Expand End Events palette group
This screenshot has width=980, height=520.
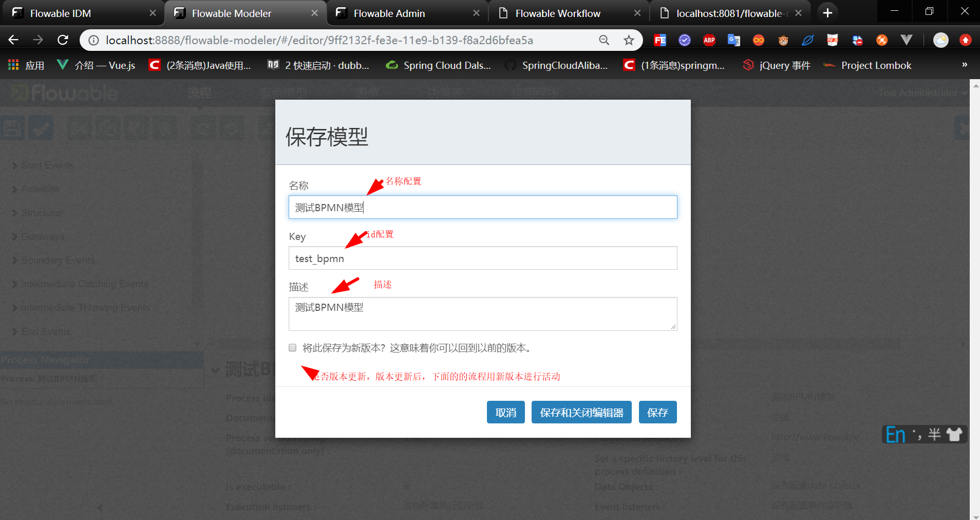42,332
